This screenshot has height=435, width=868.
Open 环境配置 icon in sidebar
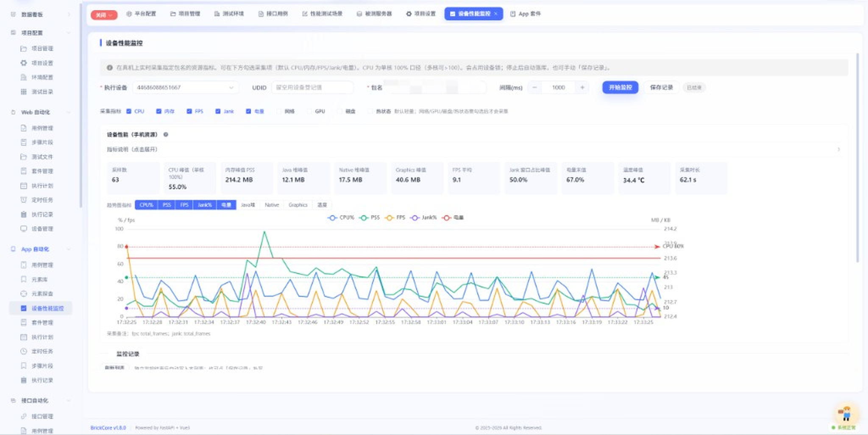click(24, 78)
